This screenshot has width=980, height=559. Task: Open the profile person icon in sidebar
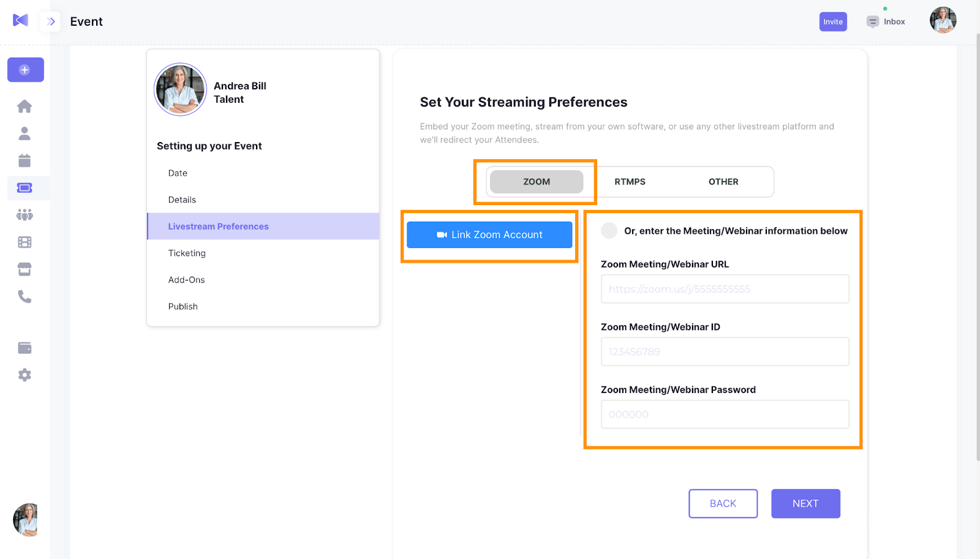24,133
